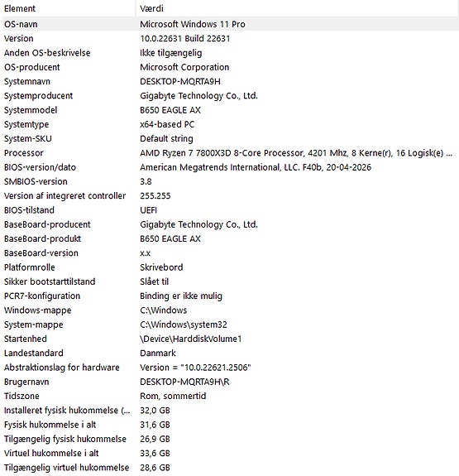Select the Version 10.0.22631 row

pyautogui.click(x=229, y=39)
